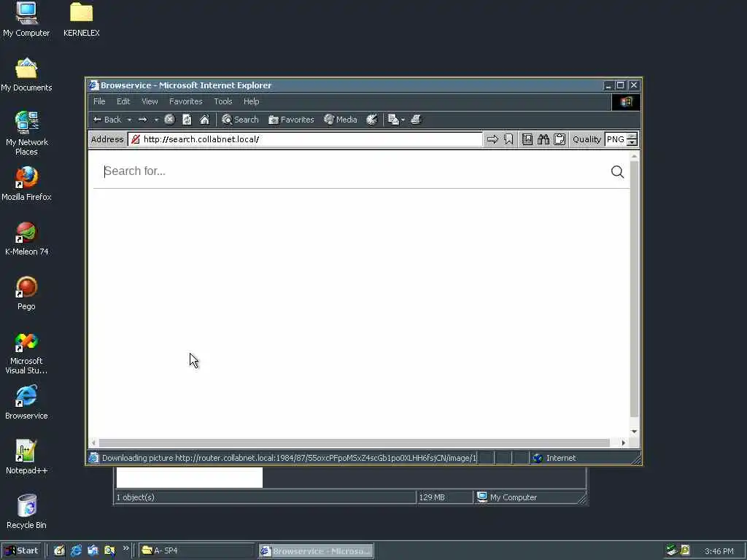Open the Search pane in the toolbar
Screen dimensions: 747x560
(x=240, y=120)
